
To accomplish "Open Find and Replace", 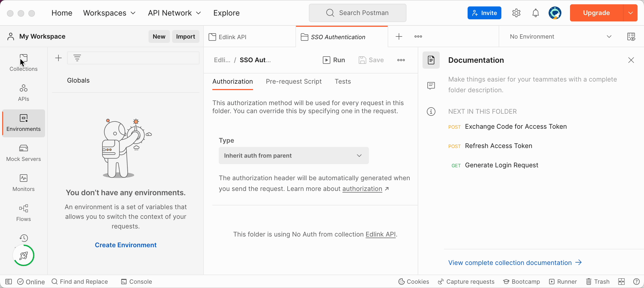I will point(80,282).
